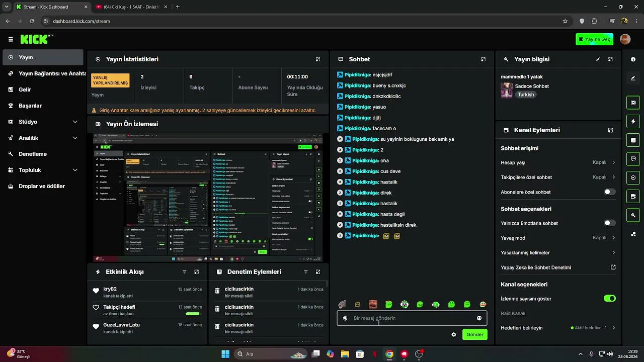The width and height of the screenshot is (644, 362).
Task: Click the Takipçi hedefi green progress bar
Action: [x=193, y=314]
